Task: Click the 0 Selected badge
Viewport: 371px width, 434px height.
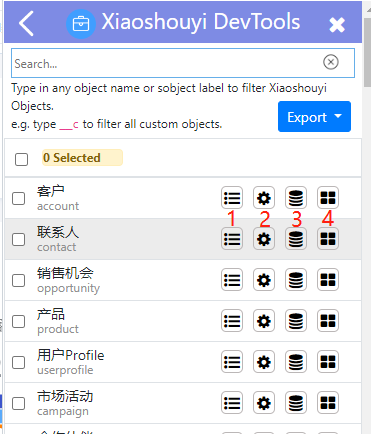Action: (x=82, y=158)
